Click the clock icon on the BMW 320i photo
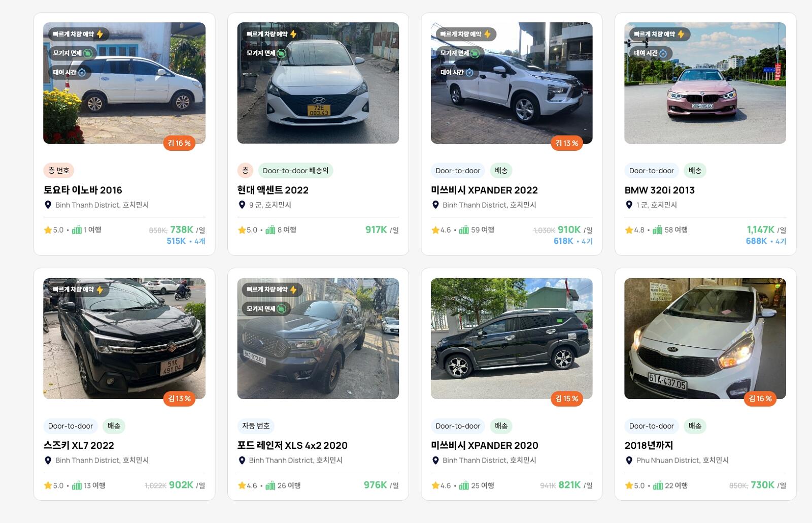 [x=663, y=53]
